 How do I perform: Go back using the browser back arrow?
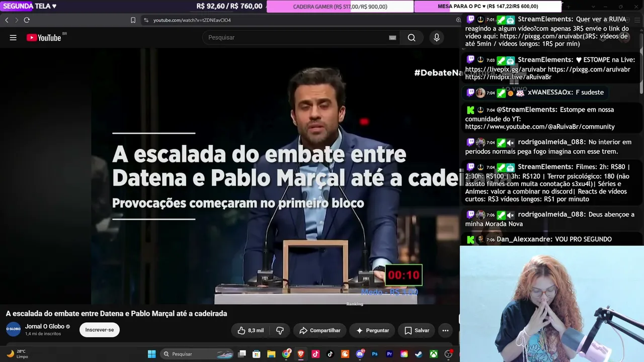pos(7,20)
